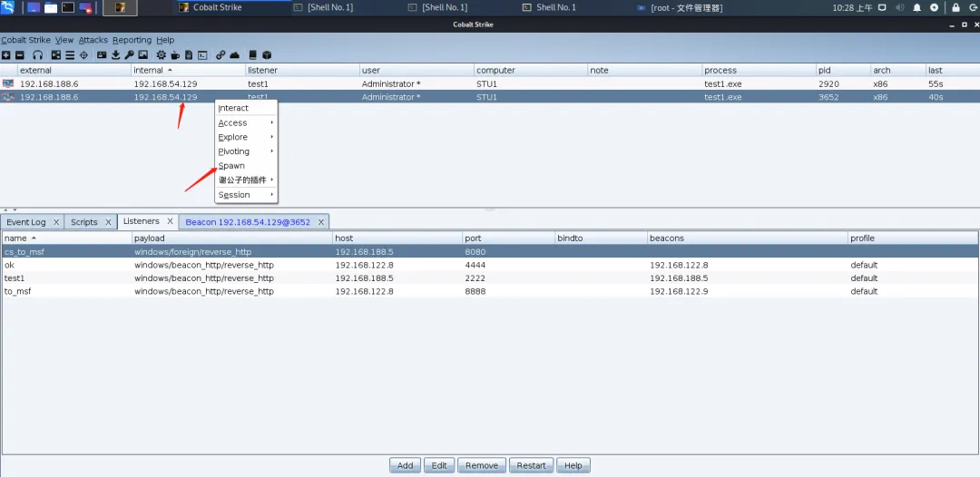Close the Beacon 192.168.54.129@3652 tab
The height and width of the screenshot is (477, 980).
coord(321,221)
